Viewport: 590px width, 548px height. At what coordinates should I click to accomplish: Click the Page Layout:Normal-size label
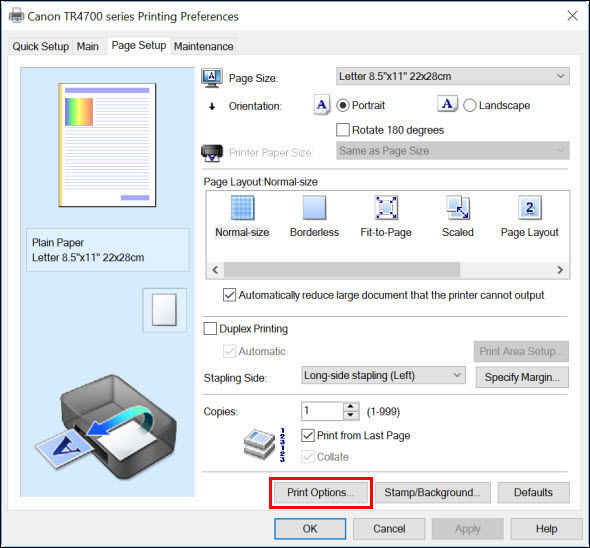pos(260,182)
